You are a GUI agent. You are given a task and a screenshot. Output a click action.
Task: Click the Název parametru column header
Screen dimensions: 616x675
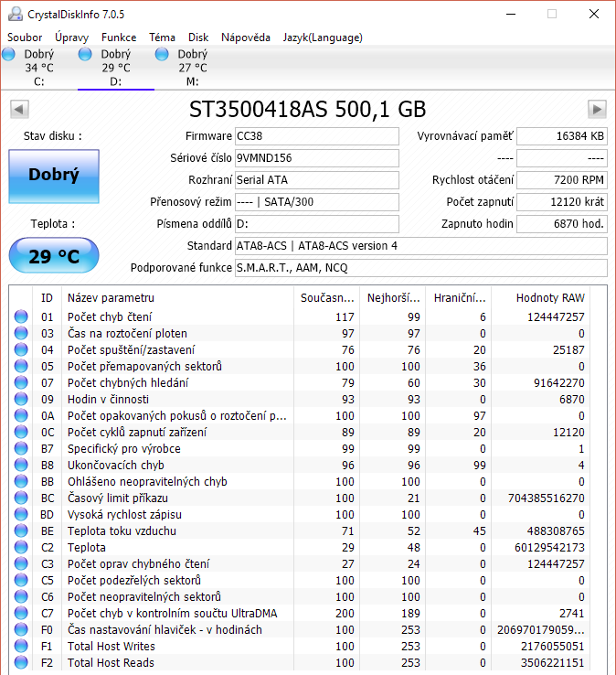(x=178, y=297)
